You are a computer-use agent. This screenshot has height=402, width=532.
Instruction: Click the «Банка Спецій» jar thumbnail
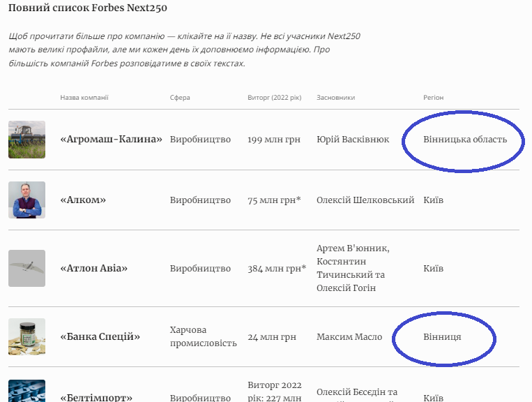click(x=26, y=337)
